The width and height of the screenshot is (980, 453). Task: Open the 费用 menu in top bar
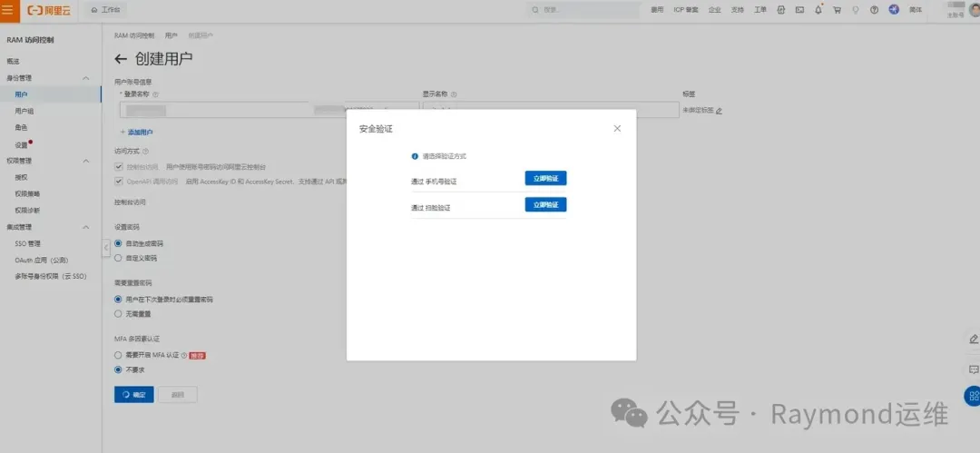[x=657, y=10]
